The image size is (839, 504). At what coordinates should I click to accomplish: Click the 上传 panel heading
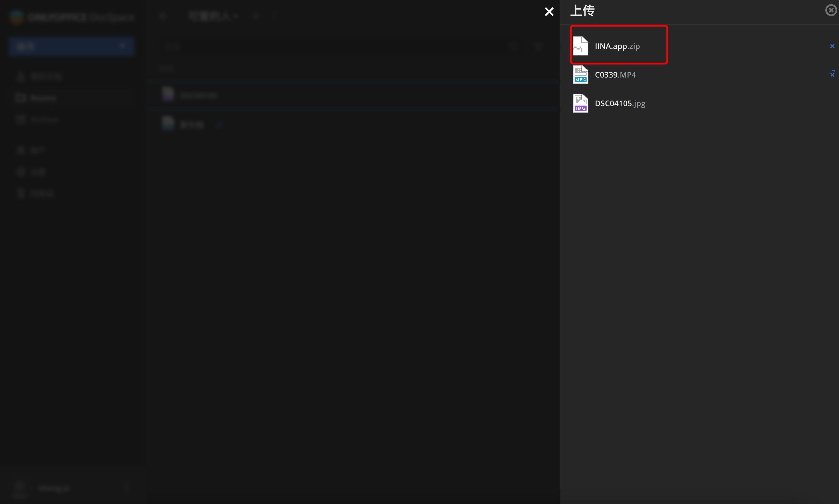pos(582,11)
